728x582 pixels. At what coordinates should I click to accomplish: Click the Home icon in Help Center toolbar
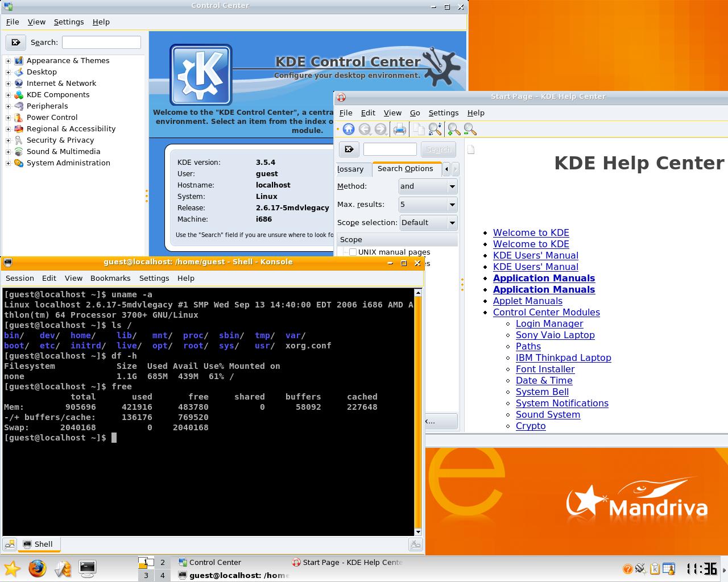349,130
